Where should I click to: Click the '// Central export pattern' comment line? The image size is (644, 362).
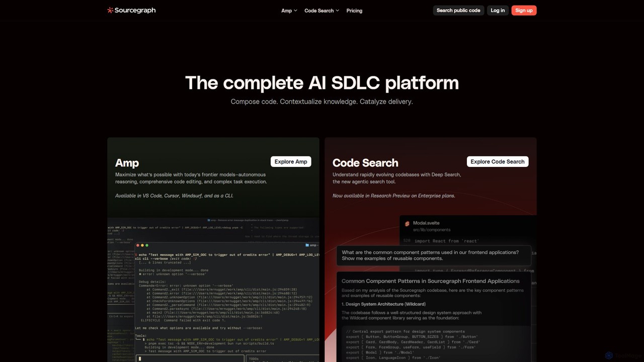tap(406, 331)
